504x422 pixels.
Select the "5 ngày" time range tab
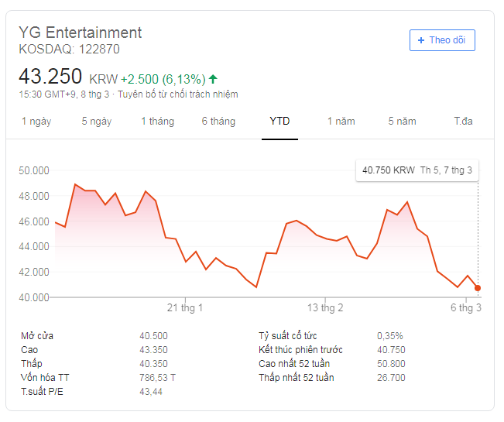point(97,122)
